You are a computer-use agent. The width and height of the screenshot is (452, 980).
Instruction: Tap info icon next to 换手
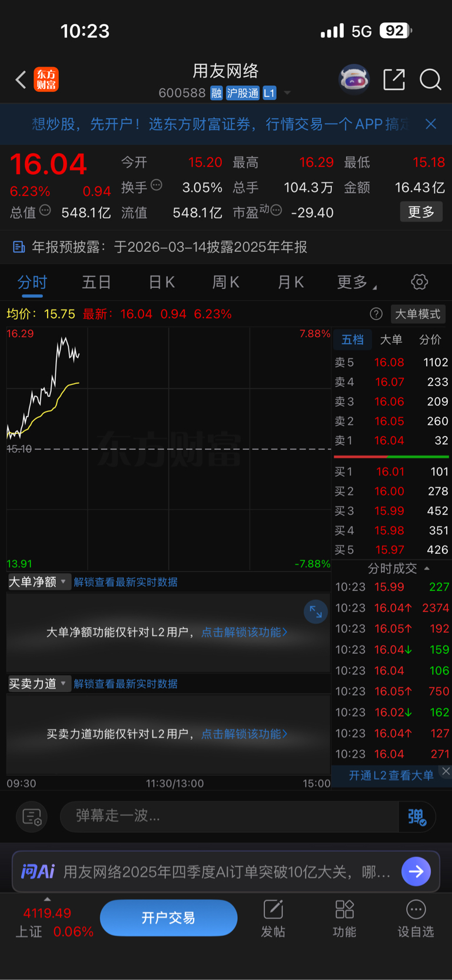[x=157, y=185]
